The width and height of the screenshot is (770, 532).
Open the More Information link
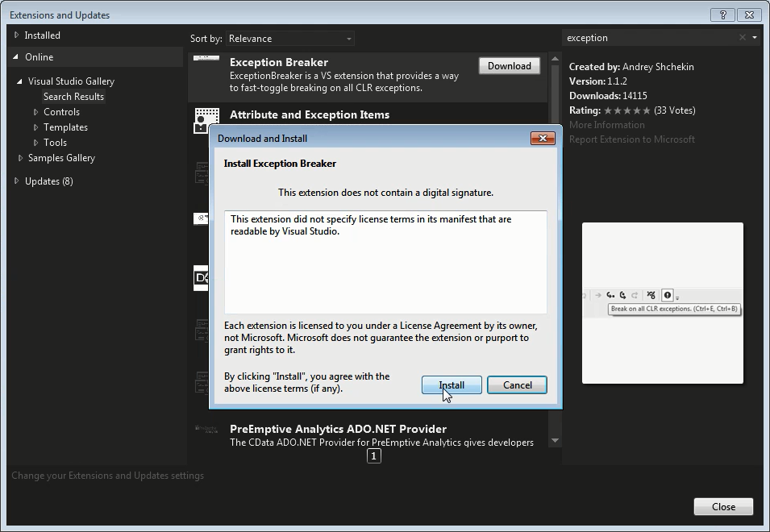[607, 125]
